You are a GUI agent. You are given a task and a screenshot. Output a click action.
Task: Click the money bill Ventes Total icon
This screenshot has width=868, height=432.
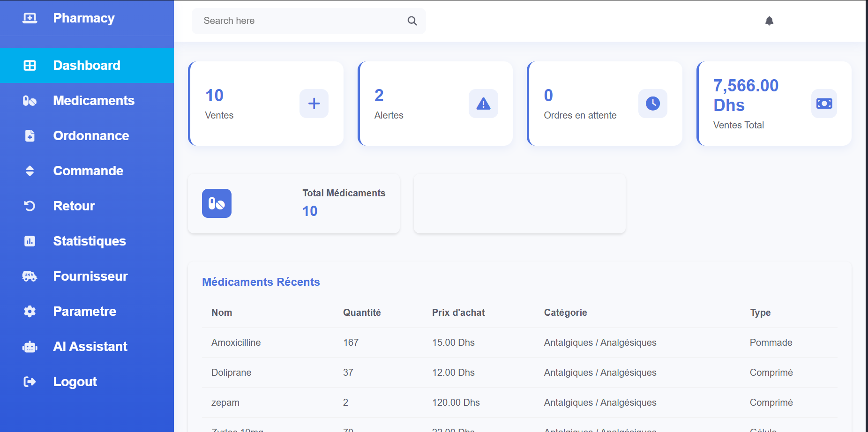pyautogui.click(x=824, y=104)
